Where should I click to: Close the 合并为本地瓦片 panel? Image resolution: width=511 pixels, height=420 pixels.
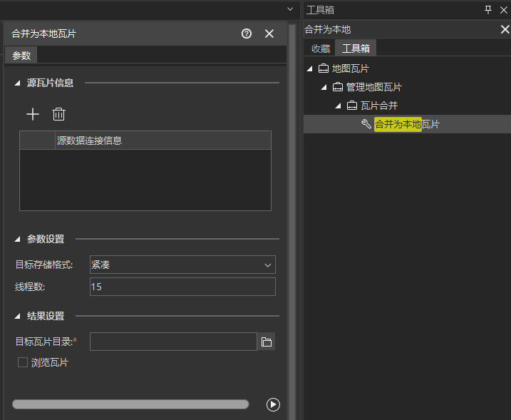point(269,34)
